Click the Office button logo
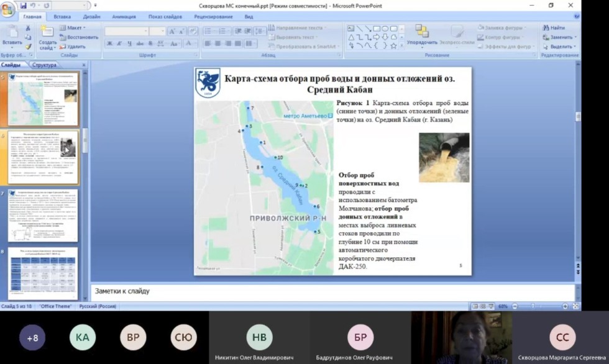 (x=8, y=9)
